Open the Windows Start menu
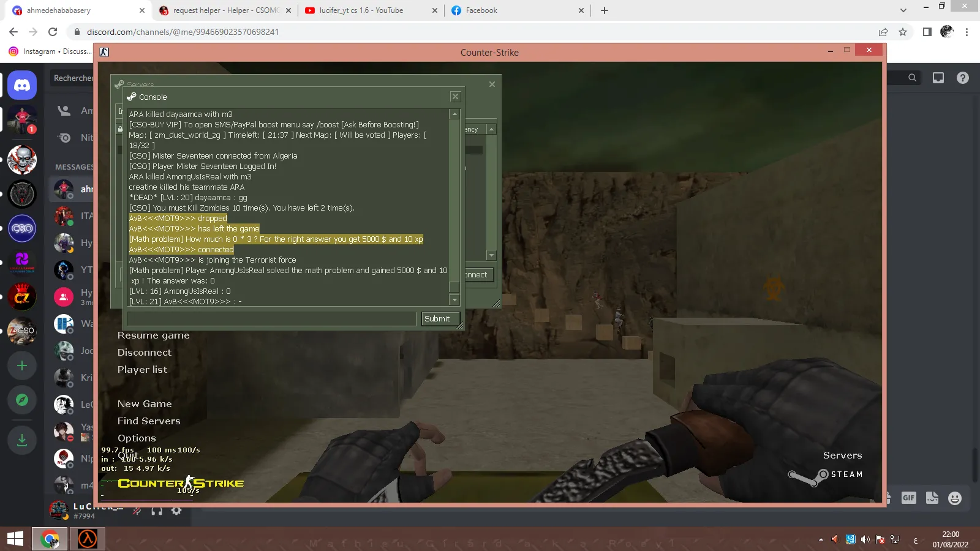The height and width of the screenshot is (551, 980). 15,539
